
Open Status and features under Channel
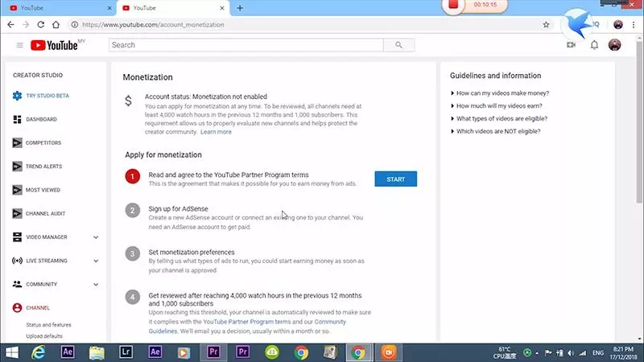pos(48,325)
